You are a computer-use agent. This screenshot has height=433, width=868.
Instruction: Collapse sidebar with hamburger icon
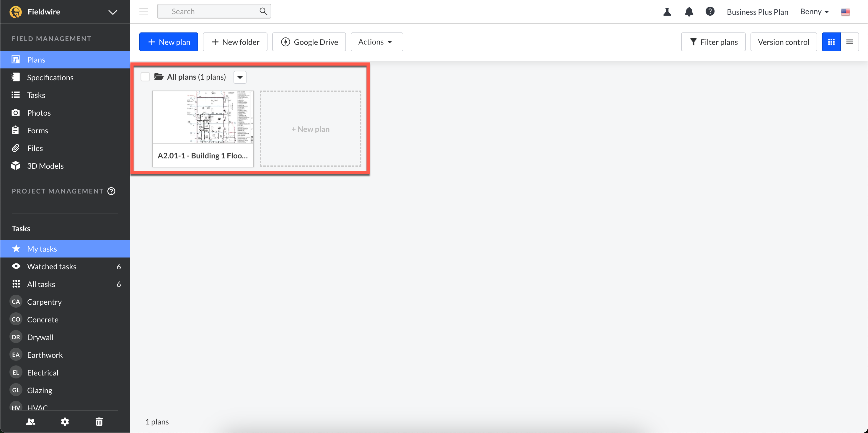point(144,12)
